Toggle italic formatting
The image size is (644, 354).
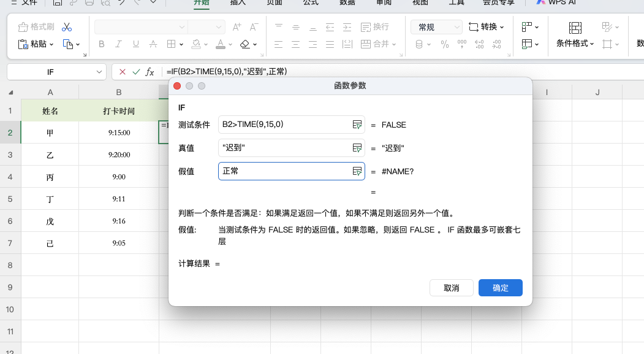118,44
